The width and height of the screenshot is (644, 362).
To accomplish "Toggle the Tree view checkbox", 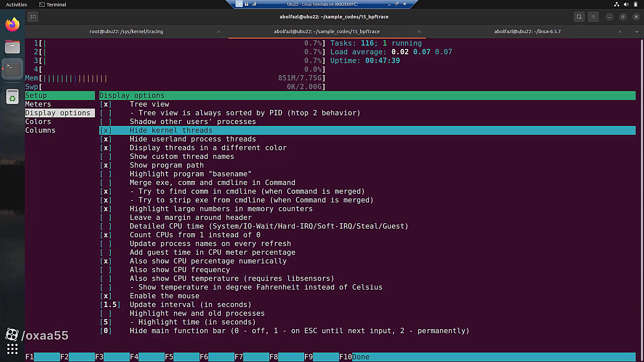I will click(x=106, y=104).
